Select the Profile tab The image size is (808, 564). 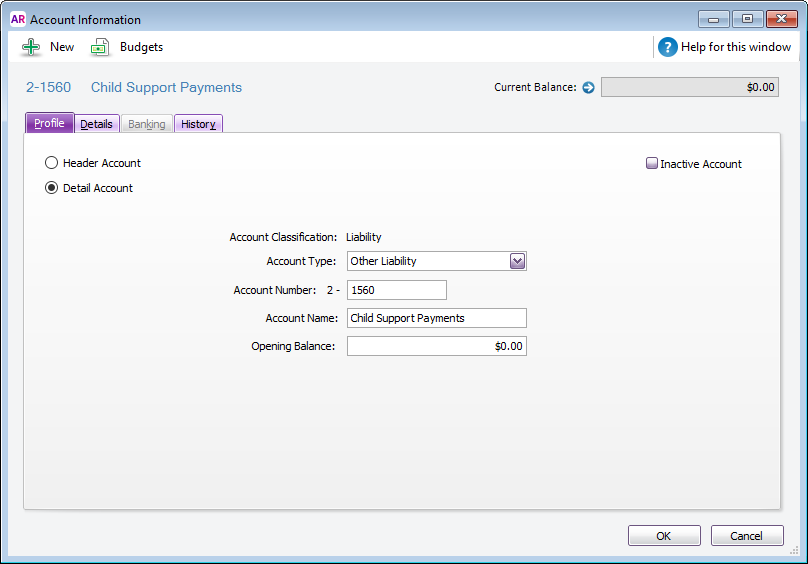[x=49, y=123]
